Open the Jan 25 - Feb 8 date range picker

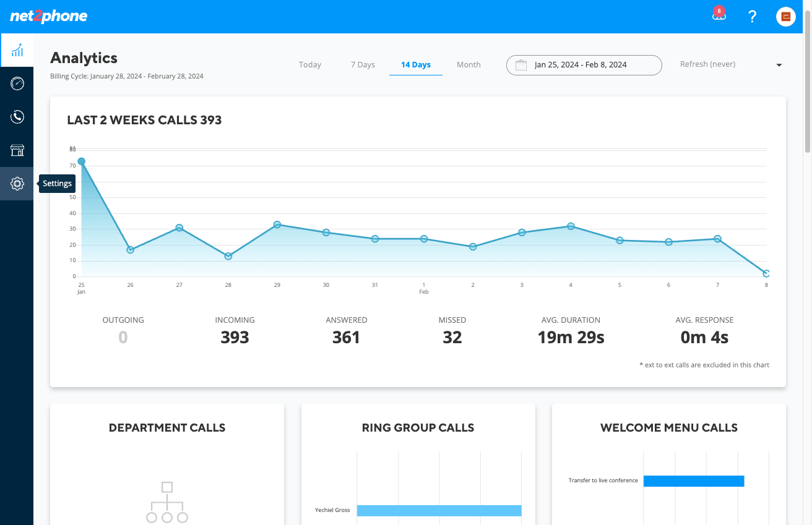click(x=584, y=65)
